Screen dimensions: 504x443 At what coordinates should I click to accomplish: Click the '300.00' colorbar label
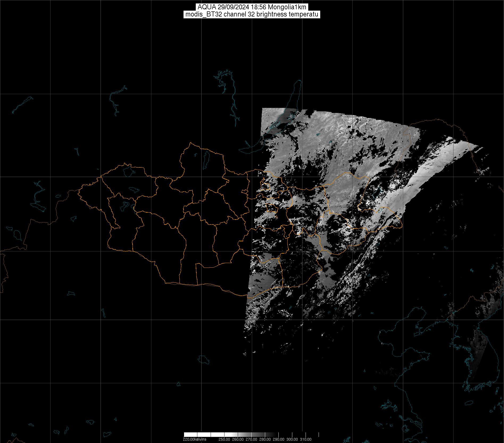tap(292, 439)
